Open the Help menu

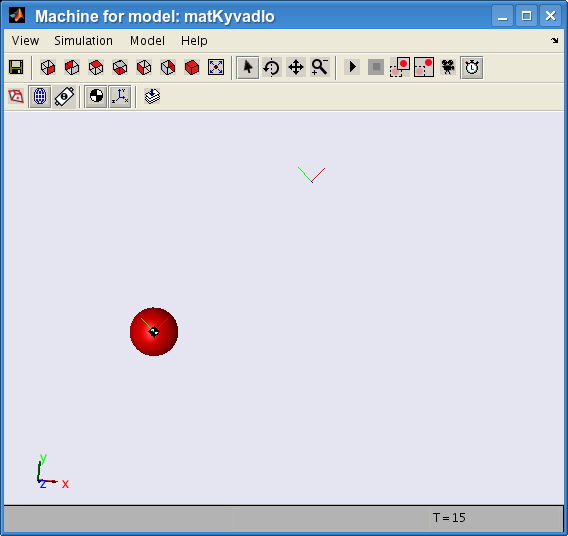click(x=194, y=41)
